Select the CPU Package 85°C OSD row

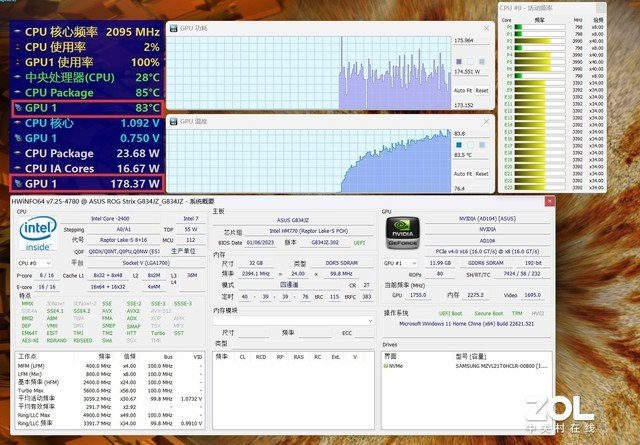pyautogui.click(x=87, y=93)
